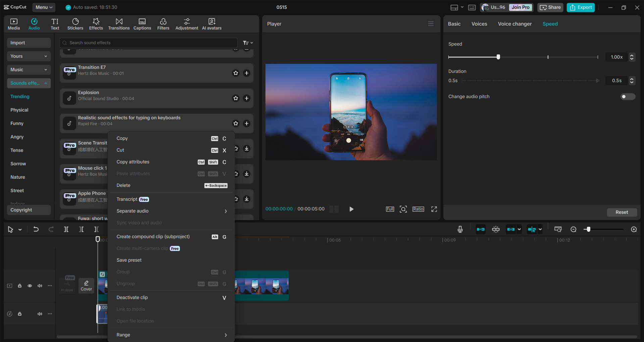Start a voiceover recording with the microphone icon

click(x=460, y=229)
